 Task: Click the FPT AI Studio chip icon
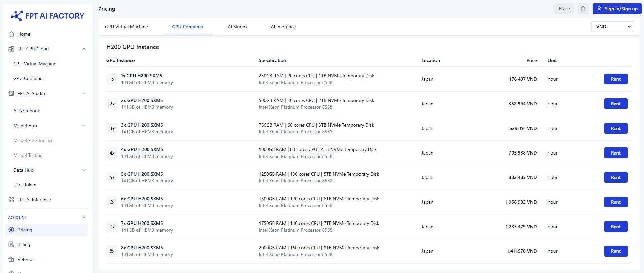pyautogui.click(x=11, y=93)
